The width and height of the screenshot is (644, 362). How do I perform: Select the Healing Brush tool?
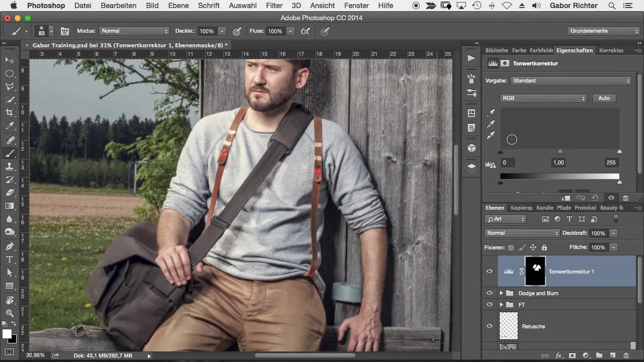(10, 140)
